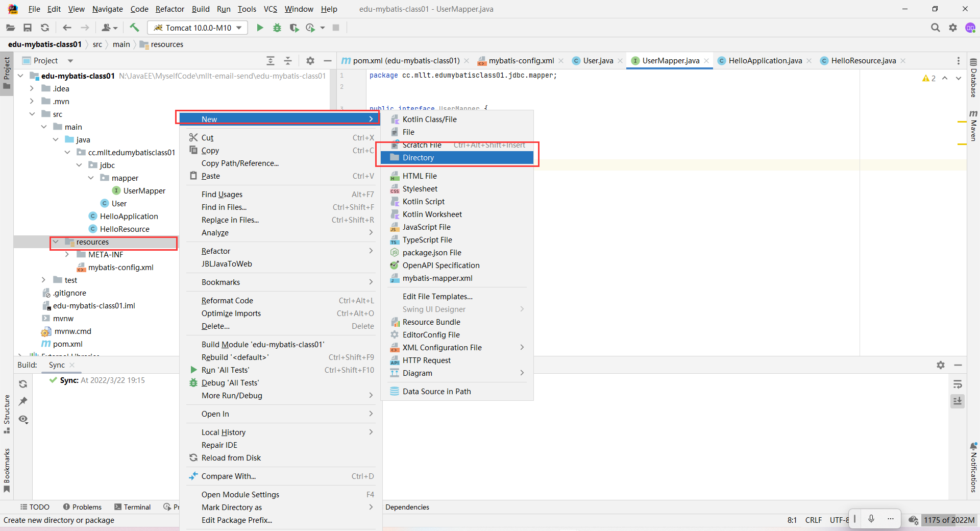Click the memory indicator 1175 of 2022M

tap(949, 520)
